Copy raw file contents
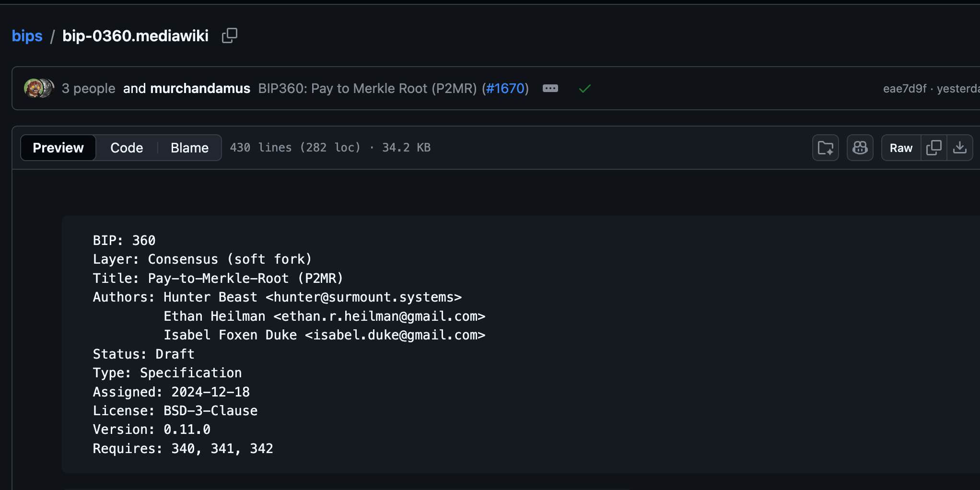The height and width of the screenshot is (490, 980). (933, 148)
